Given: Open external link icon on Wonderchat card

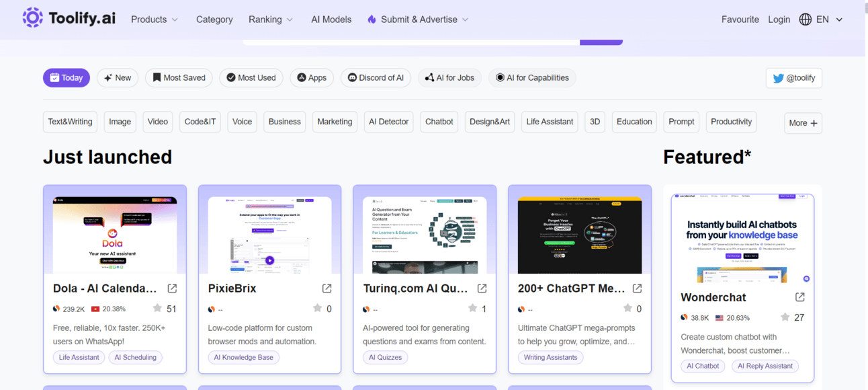Looking at the screenshot, I should tap(800, 297).
